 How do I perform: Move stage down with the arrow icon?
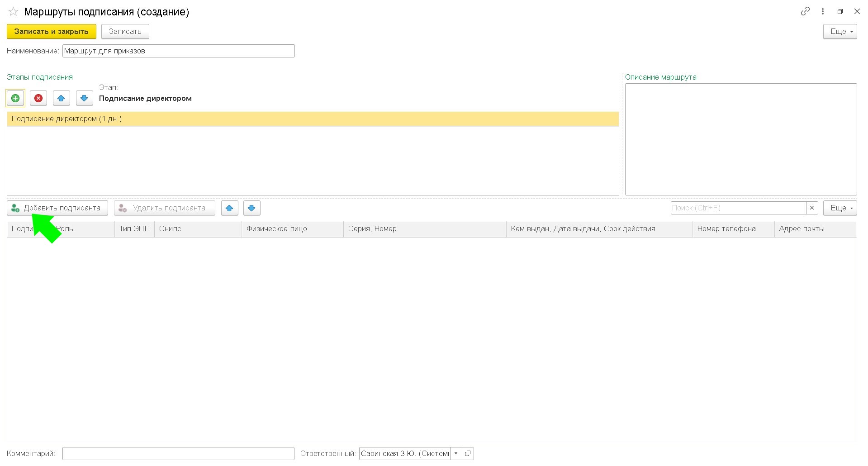click(84, 98)
